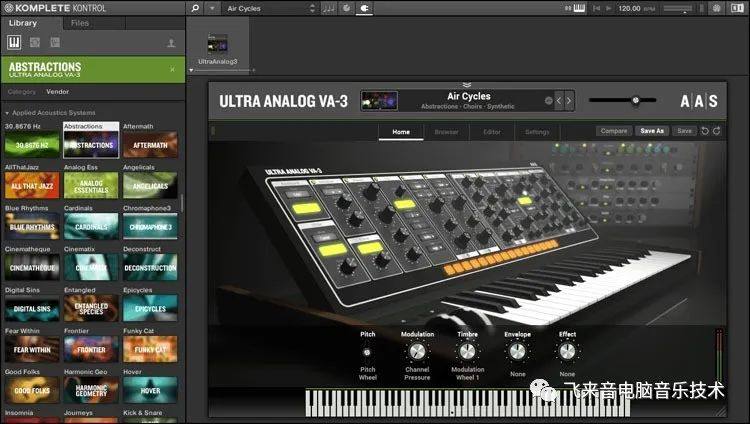This screenshot has width=750, height=424.
Task: Click the Timbre macro knob
Action: pyautogui.click(x=467, y=352)
